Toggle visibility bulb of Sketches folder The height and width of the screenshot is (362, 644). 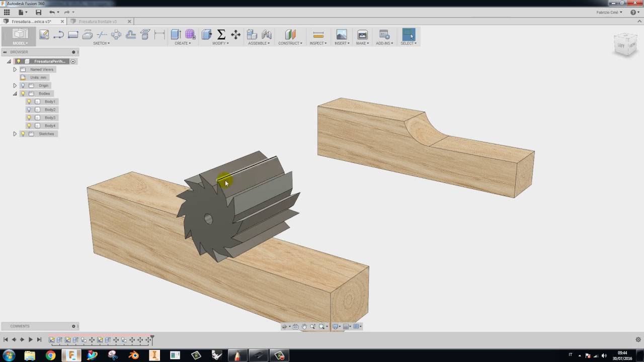point(23,134)
